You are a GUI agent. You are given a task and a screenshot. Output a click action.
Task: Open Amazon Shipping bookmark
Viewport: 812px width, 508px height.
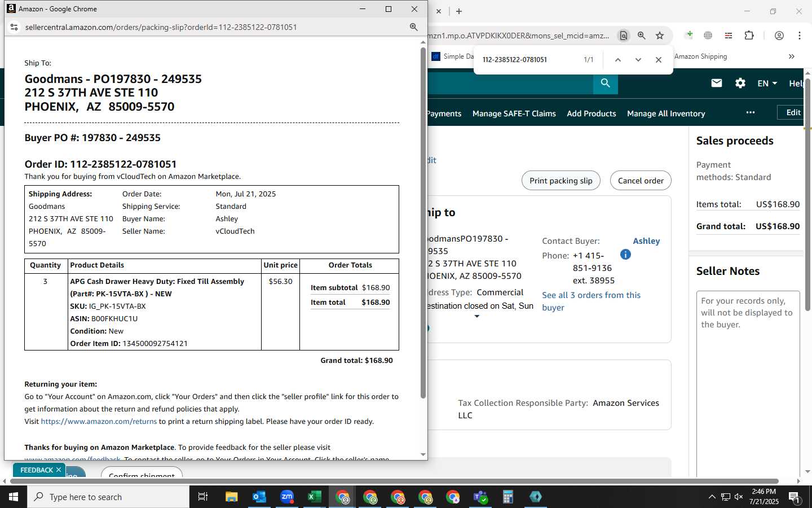(701, 56)
